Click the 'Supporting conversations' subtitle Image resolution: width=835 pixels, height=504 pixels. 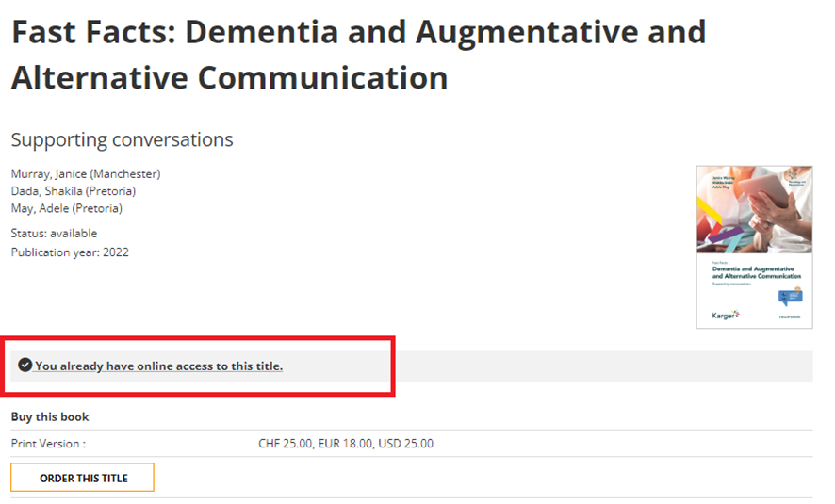click(x=122, y=139)
